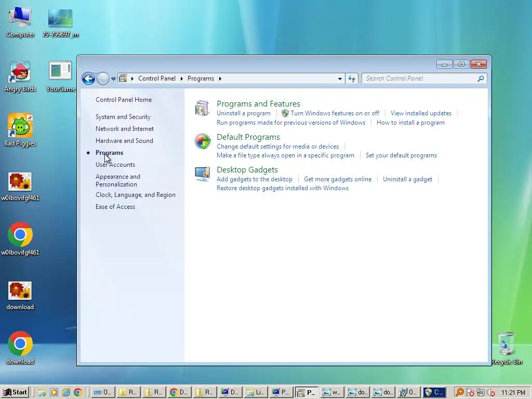
Task: Click the search magnifier icon
Action: tap(481, 79)
